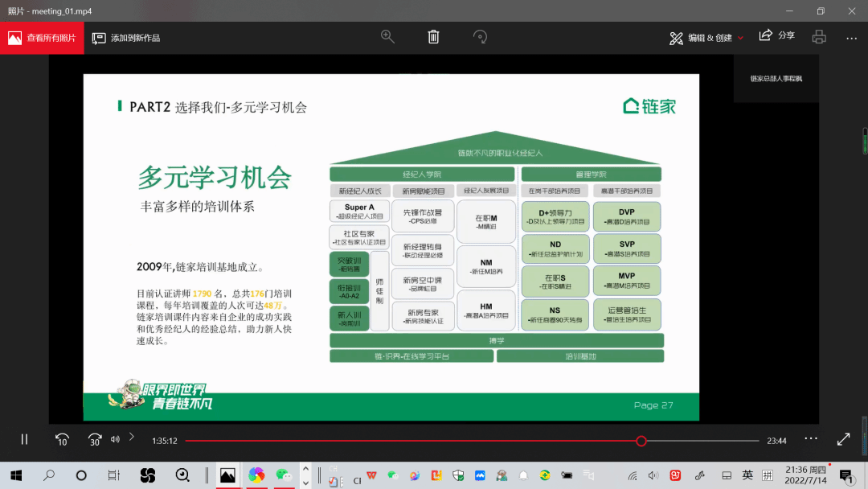Open the 编辑 & 创建 dropdown
Viewport: 868px width, 489px height.
click(x=707, y=38)
